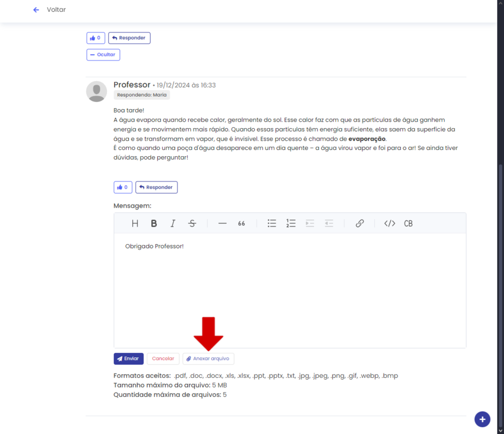Create a numbered list

point(291,223)
